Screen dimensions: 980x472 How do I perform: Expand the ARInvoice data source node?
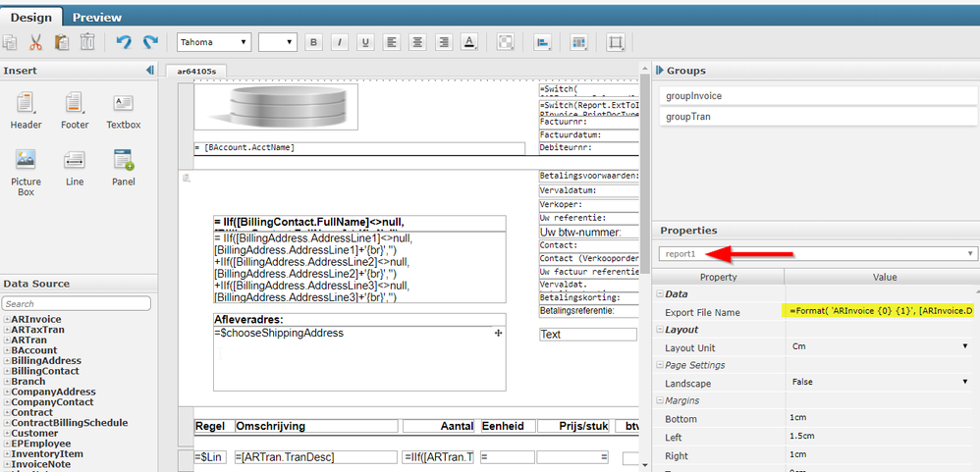(7, 320)
